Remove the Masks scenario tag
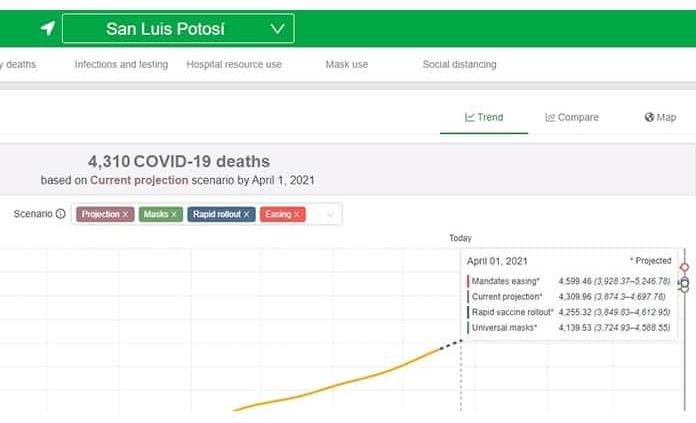 point(174,214)
